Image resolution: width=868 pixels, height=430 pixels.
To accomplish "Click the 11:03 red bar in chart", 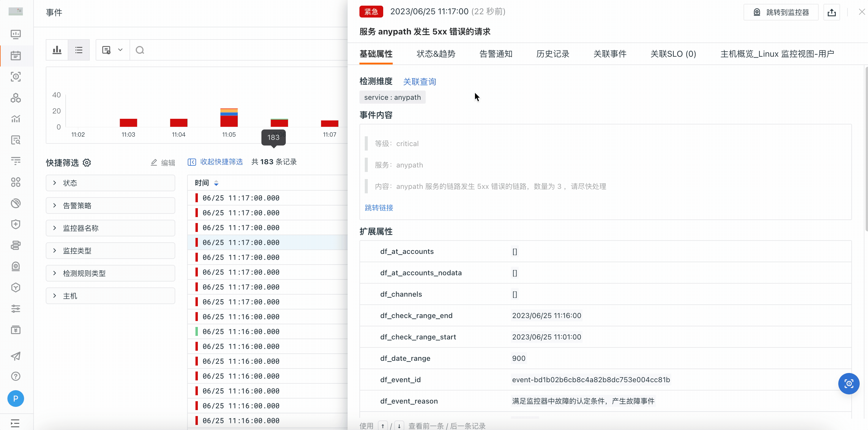I will (x=128, y=123).
